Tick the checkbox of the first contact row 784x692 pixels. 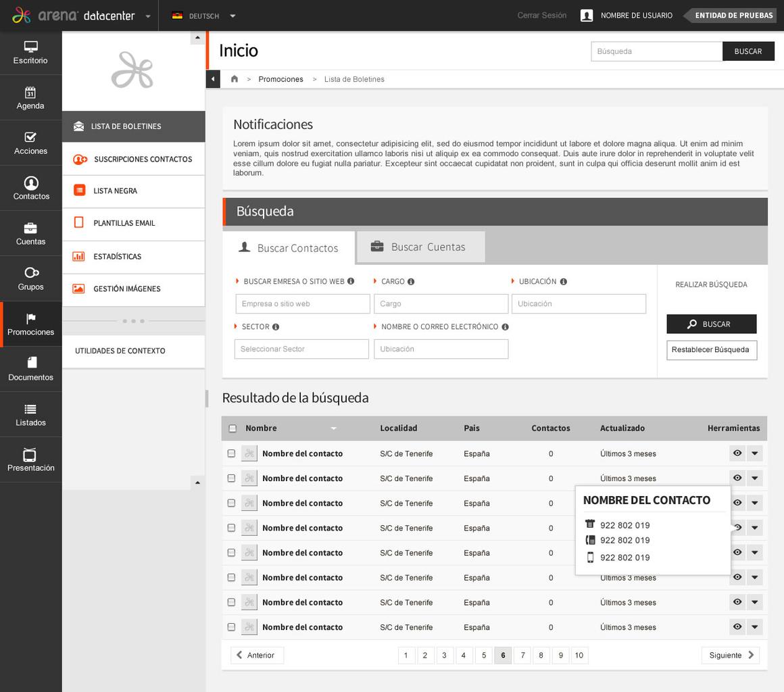click(231, 453)
